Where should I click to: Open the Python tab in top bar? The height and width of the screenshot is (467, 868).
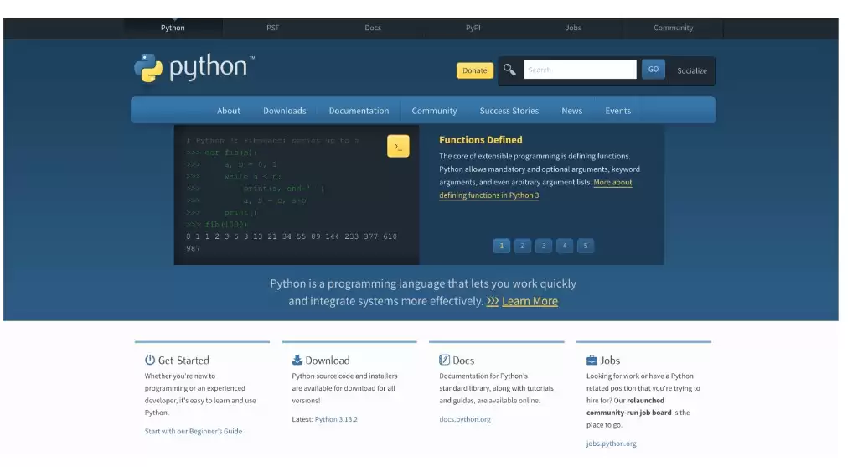pos(173,28)
